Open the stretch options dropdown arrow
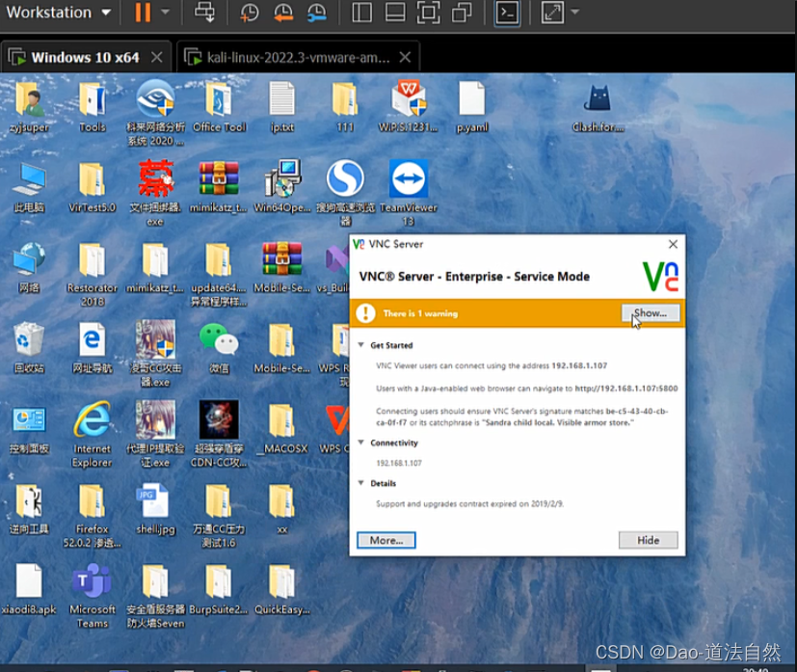The width and height of the screenshot is (797, 672). [575, 12]
